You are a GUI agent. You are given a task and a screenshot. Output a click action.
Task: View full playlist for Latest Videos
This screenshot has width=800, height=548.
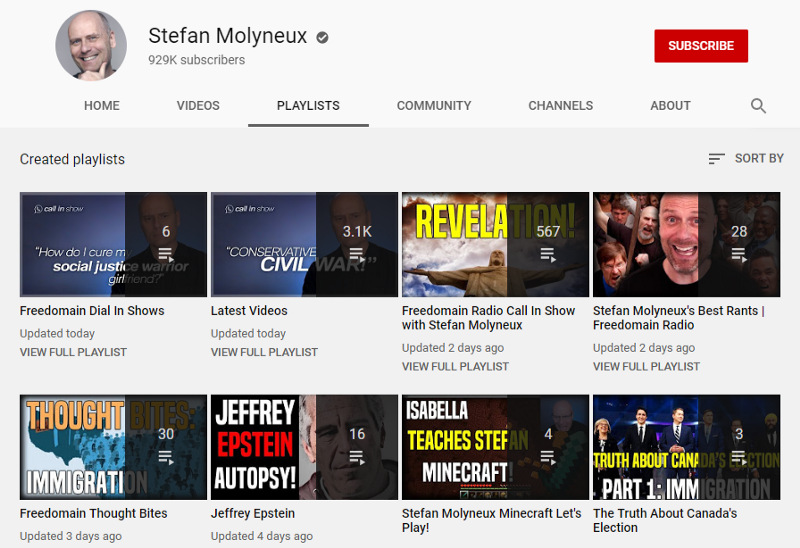[x=264, y=352]
